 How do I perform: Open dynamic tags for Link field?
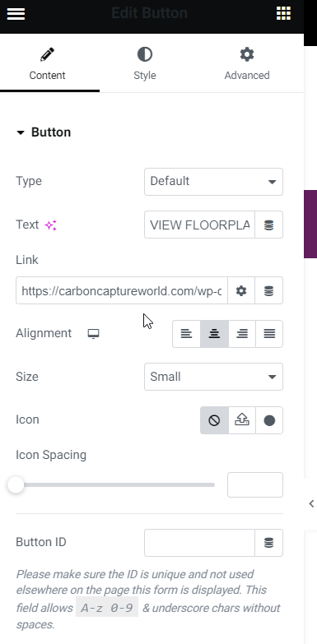click(269, 291)
